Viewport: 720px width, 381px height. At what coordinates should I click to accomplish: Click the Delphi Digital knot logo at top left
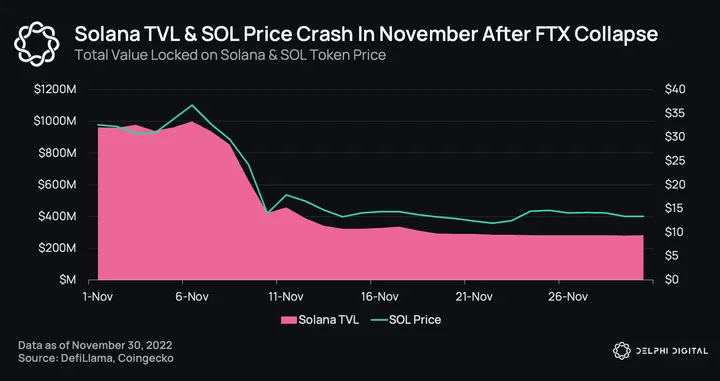[x=37, y=43]
